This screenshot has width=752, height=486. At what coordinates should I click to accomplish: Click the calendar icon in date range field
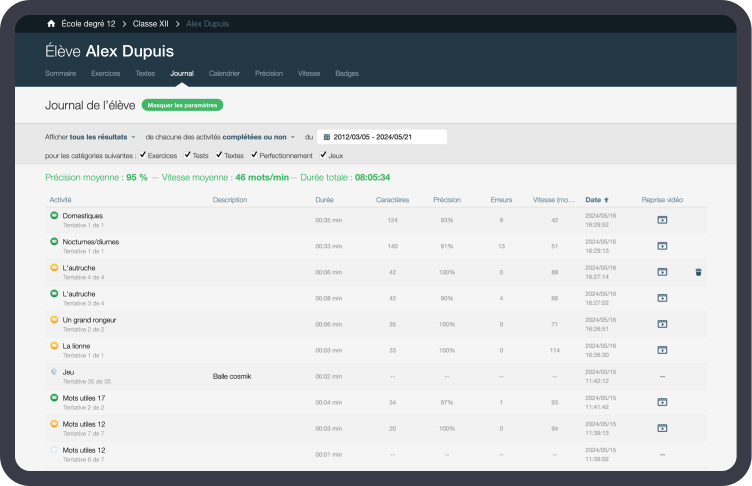(326, 137)
